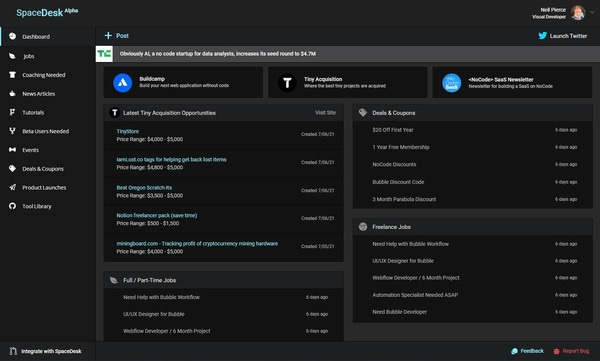Image resolution: width=600 pixels, height=361 pixels.
Task: Expand the user menu chevron
Action: [592, 12]
